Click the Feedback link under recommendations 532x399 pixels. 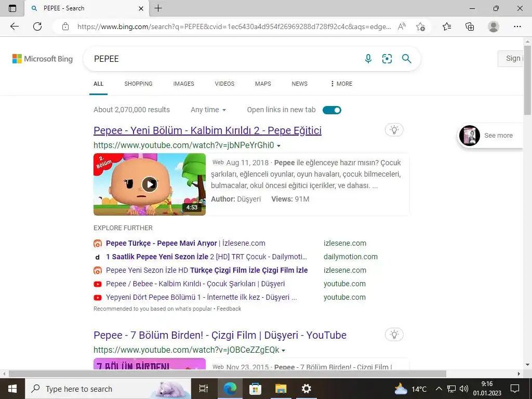point(229,309)
